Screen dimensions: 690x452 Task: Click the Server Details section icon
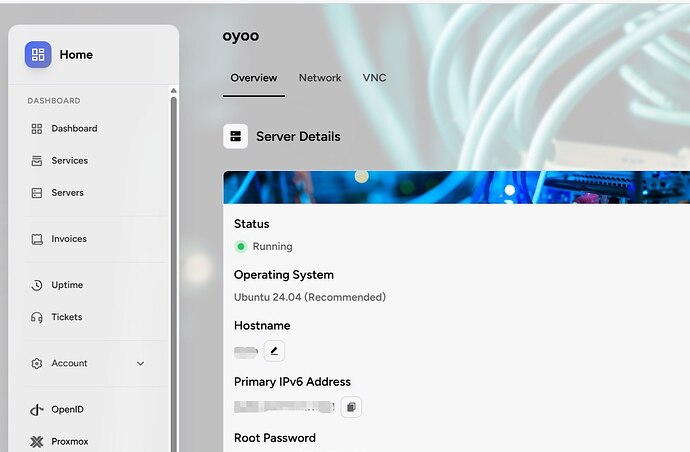235,136
